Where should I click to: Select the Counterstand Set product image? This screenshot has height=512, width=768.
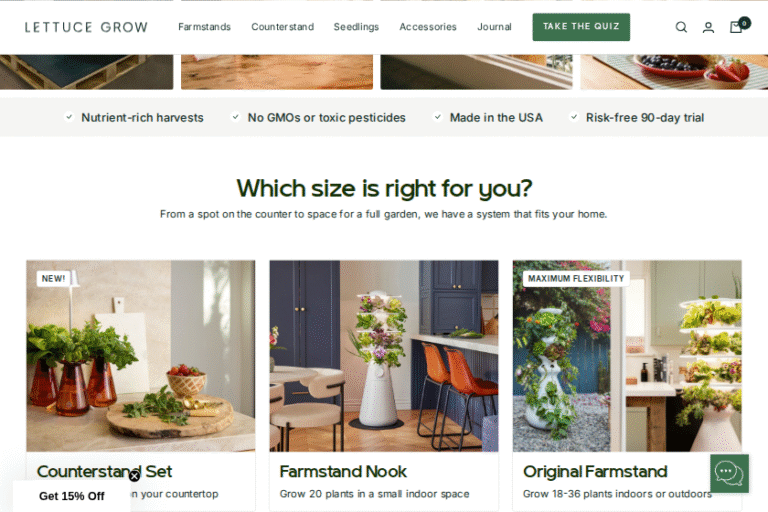click(141, 356)
